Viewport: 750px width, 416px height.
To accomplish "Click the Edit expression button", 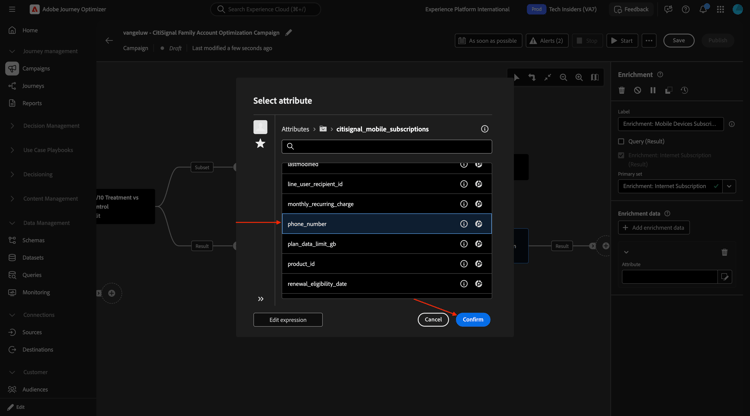I will [x=288, y=320].
